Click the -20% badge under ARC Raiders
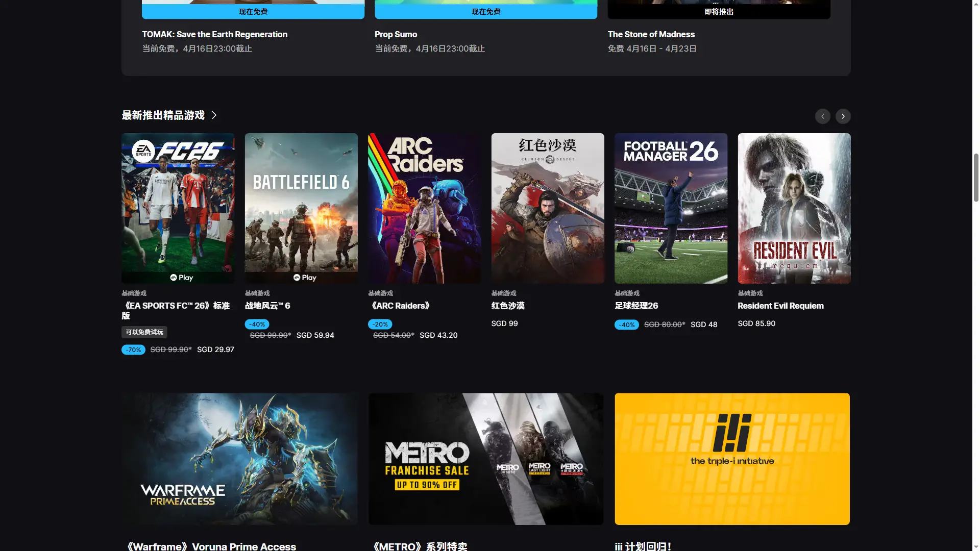Screen dimensions: 980x551 coord(380,324)
